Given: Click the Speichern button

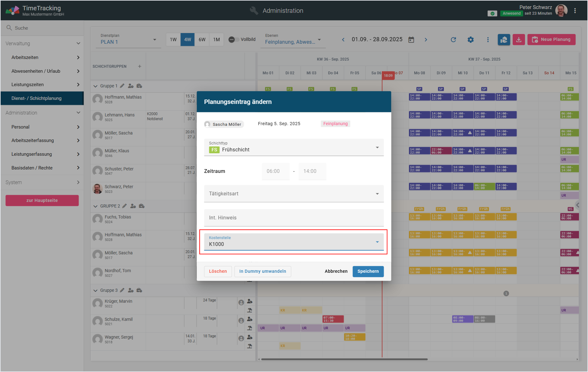Looking at the screenshot, I should pos(368,271).
